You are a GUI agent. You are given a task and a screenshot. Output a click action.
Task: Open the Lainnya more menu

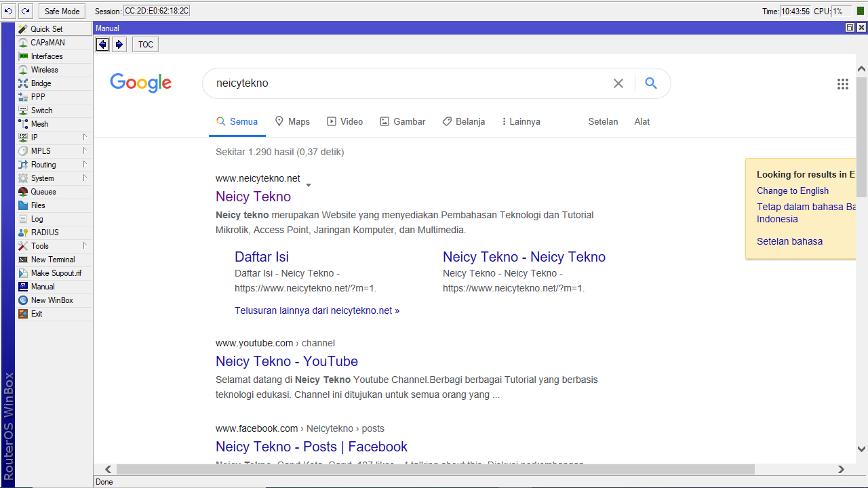[521, 121]
